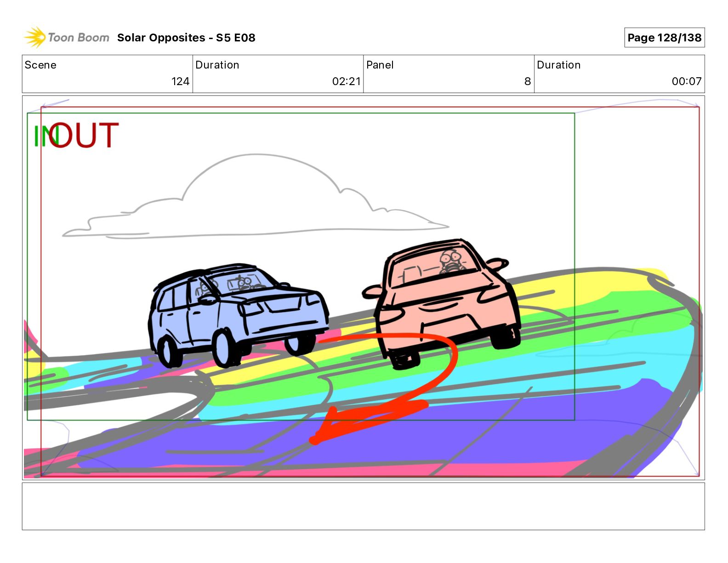
Task: Click the 'Duration' label beside the Scene cell
Action: 217,65
